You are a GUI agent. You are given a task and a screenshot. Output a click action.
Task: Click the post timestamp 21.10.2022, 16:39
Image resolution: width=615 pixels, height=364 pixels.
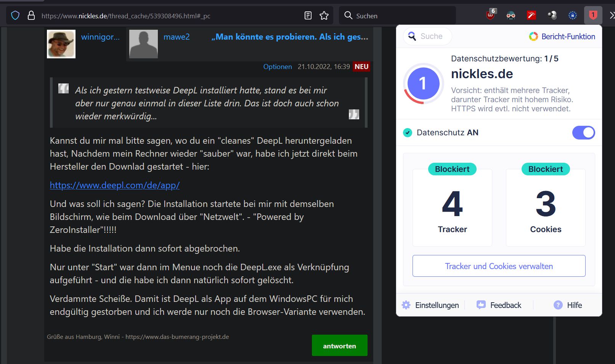coord(324,67)
